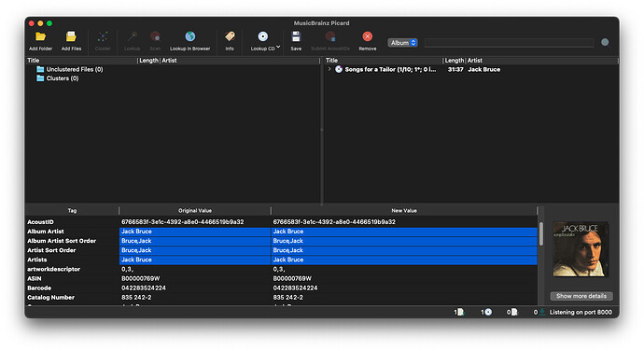The height and width of the screenshot is (351, 644).
Task: Click the New Value column header
Action: pos(404,210)
